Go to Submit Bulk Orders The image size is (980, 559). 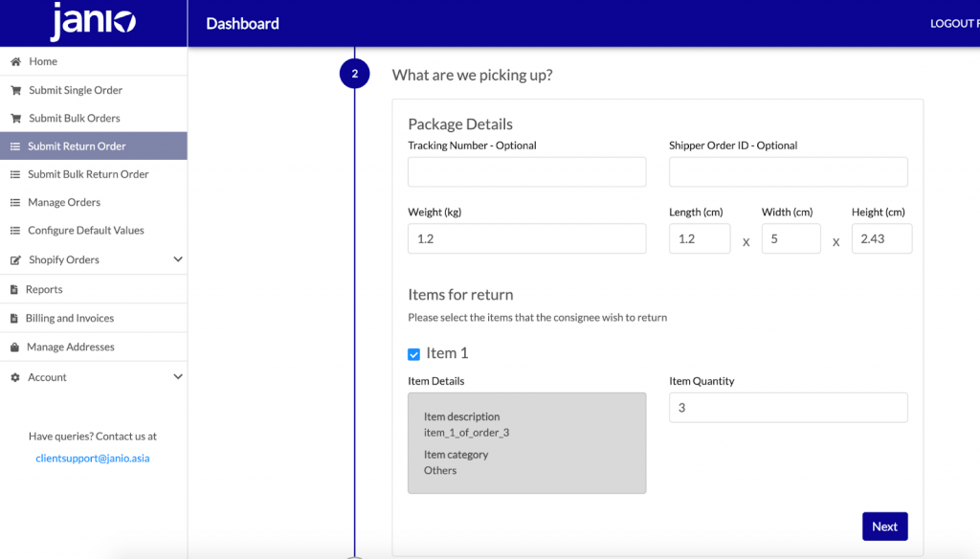94,118
